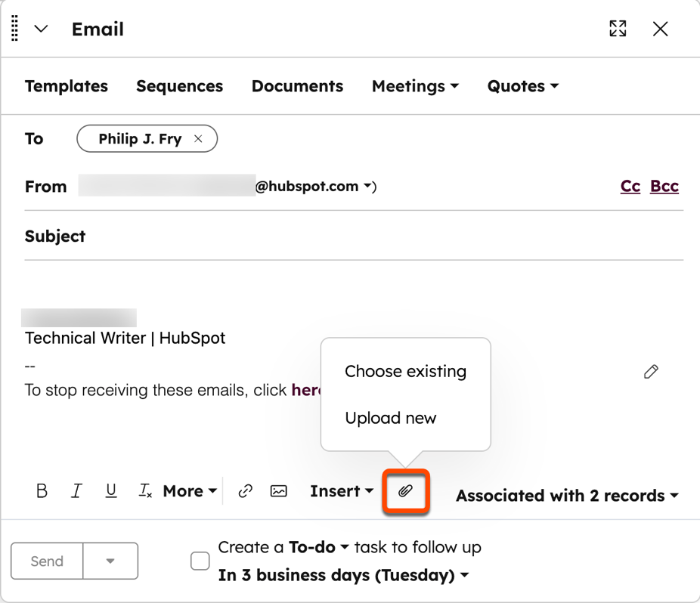This screenshot has width=700, height=603.
Task: Add a Cc recipient
Action: click(630, 186)
